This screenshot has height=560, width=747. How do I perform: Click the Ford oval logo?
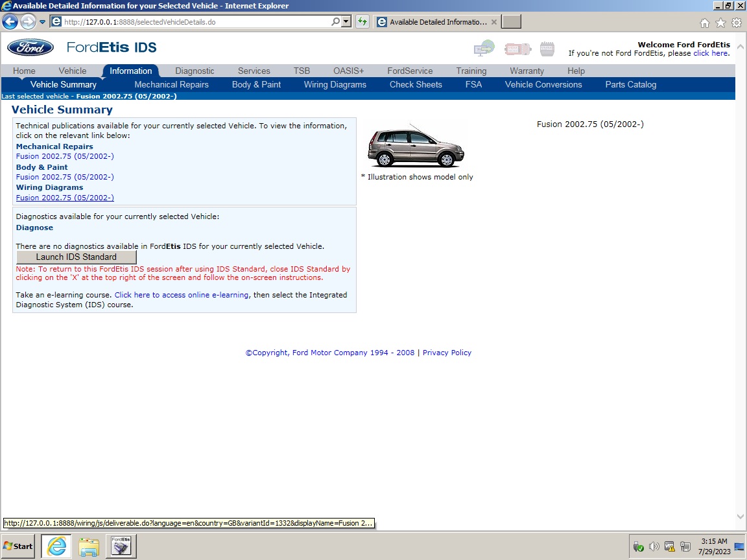click(x=30, y=47)
